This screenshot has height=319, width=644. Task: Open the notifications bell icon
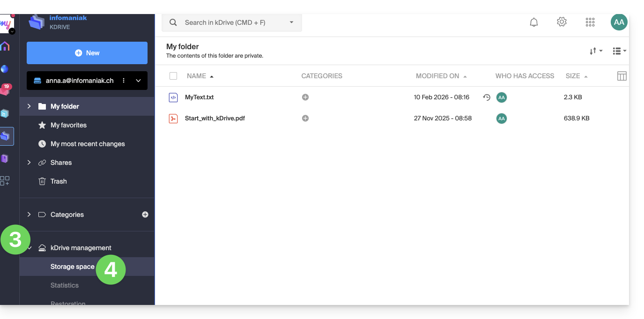click(533, 22)
